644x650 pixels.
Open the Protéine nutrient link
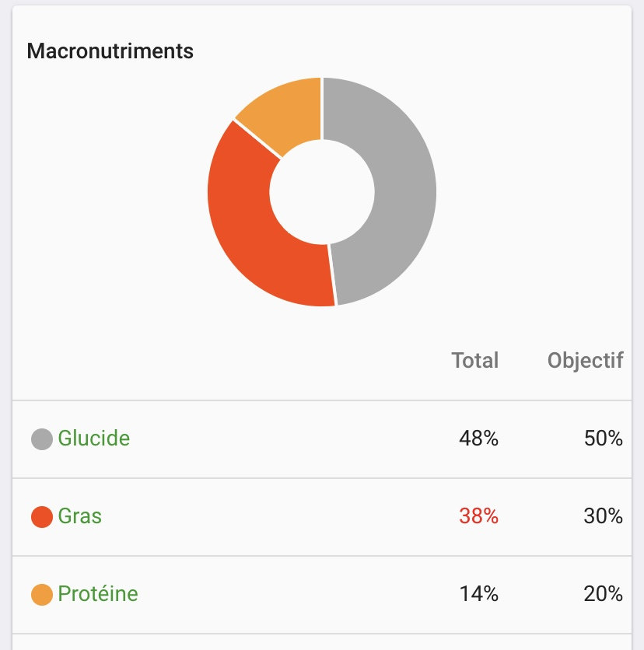pyautogui.click(x=98, y=594)
